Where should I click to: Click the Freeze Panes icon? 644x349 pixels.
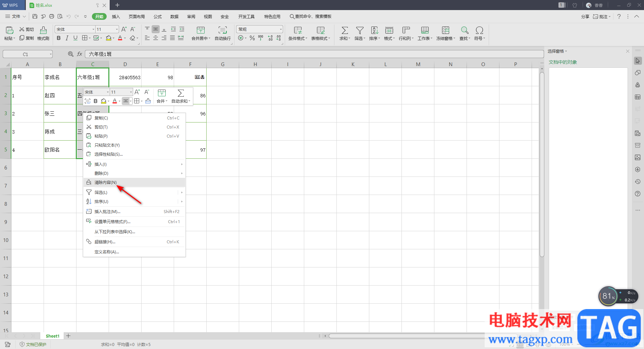tap(445, 31)
